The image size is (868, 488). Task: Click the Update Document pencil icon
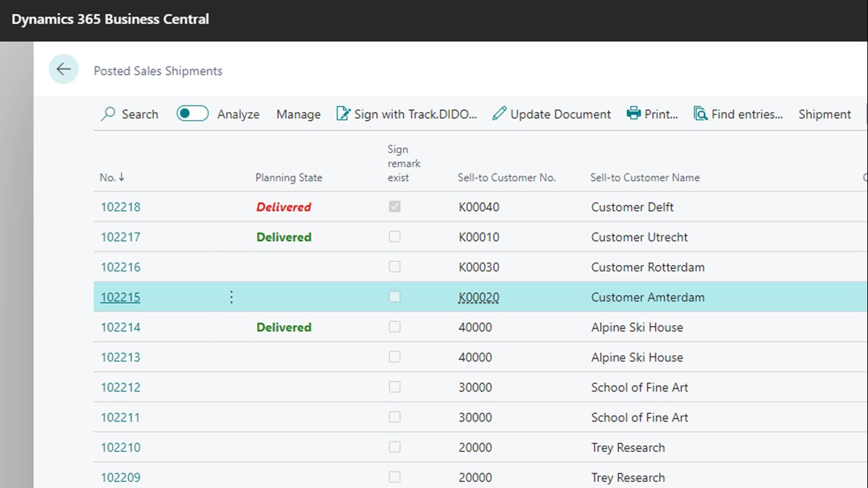coord(499,114)
